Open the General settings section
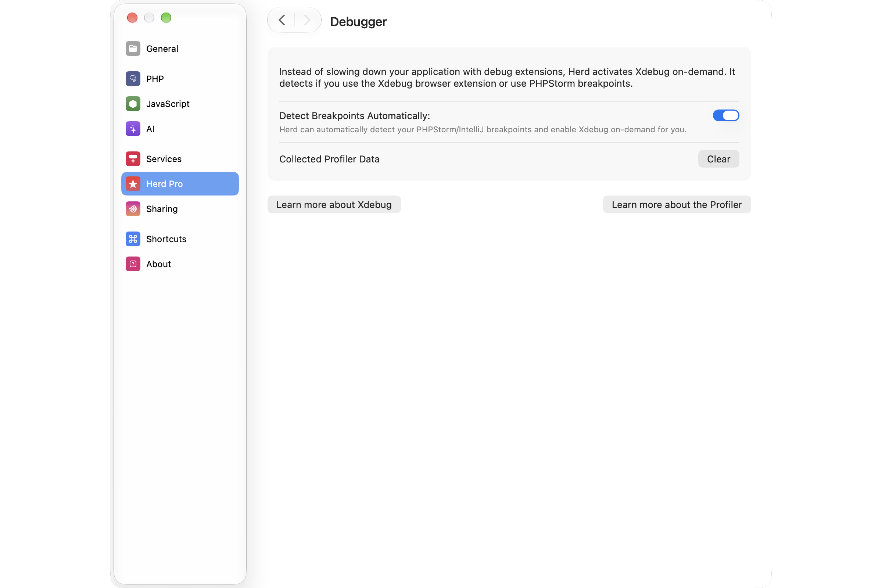Viewport: 882px width, 588px height. [x=180, y=49]
